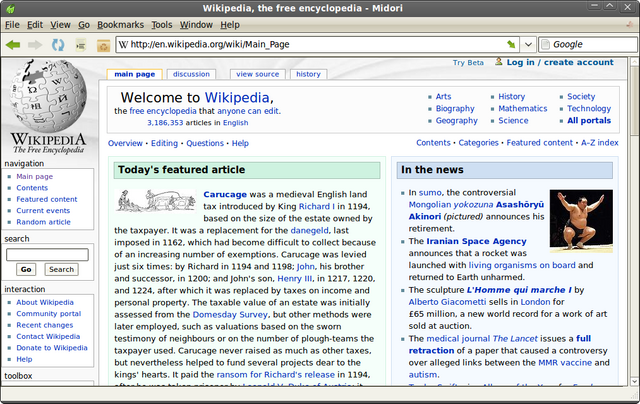Open the A–Z index link
The width and height of the screenshot is (640, 404).
600,143
